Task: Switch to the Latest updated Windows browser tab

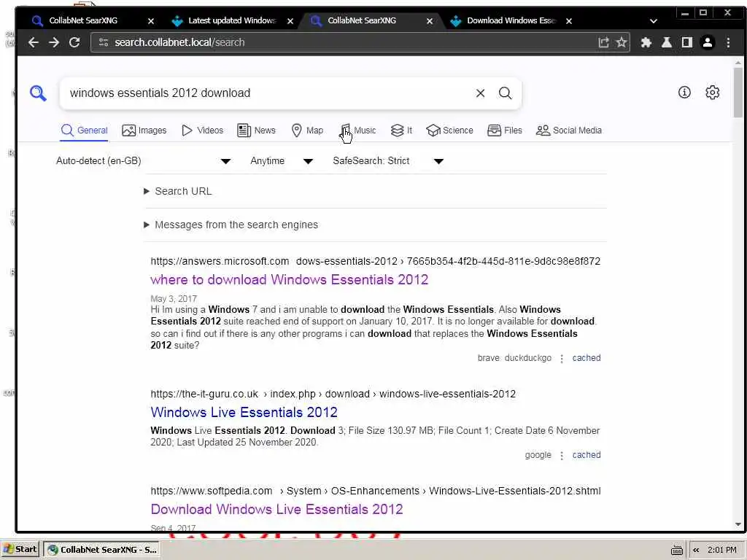Action: [x=231, y=20]
